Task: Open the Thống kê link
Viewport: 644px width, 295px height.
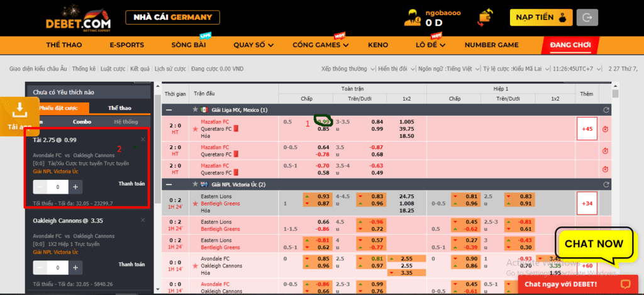Action: coord(84,69)
